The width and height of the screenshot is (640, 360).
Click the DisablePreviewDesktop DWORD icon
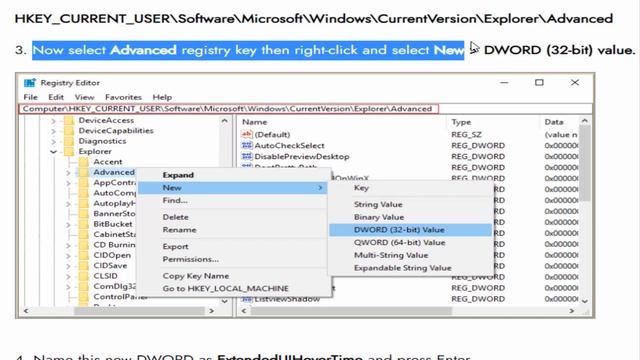[x=247, y=156]
